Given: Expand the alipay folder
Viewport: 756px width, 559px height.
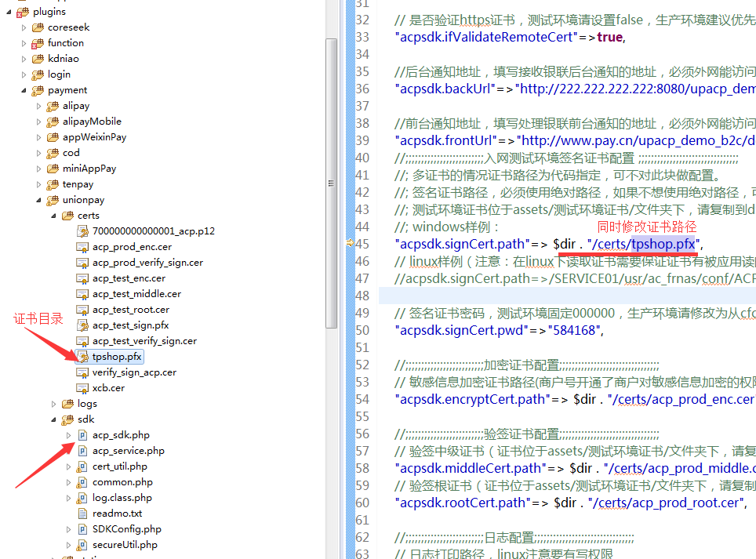Looking at the screenshot, I should point(38,106).
